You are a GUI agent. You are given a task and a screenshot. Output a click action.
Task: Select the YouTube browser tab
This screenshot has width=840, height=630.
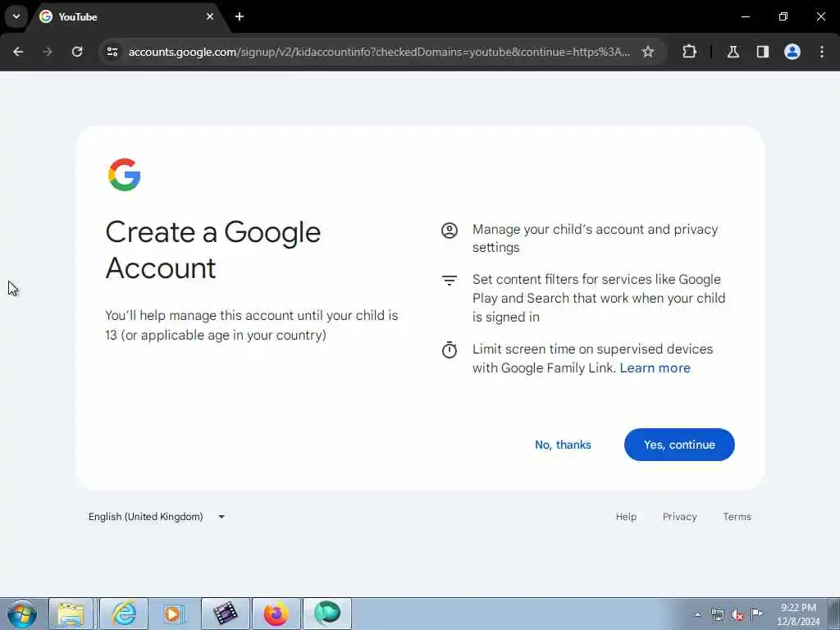click(126, 17)
